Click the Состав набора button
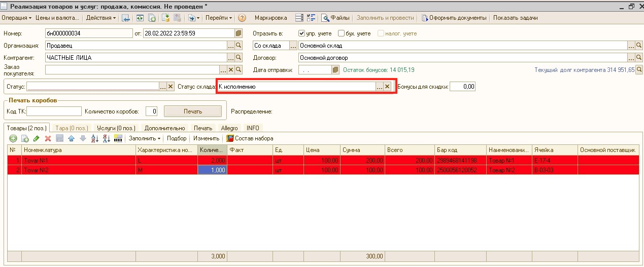 pyautogui.click(x=250, y=138)
